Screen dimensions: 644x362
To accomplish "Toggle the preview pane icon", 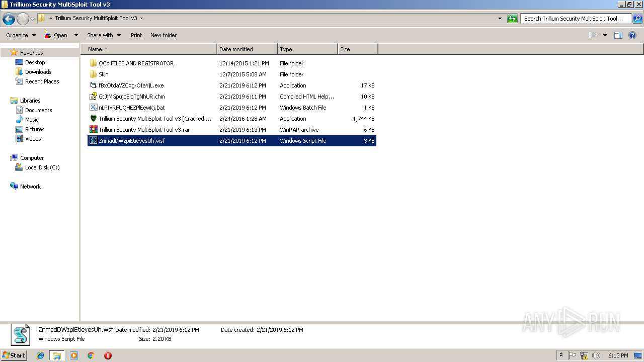I will (618, 35).
